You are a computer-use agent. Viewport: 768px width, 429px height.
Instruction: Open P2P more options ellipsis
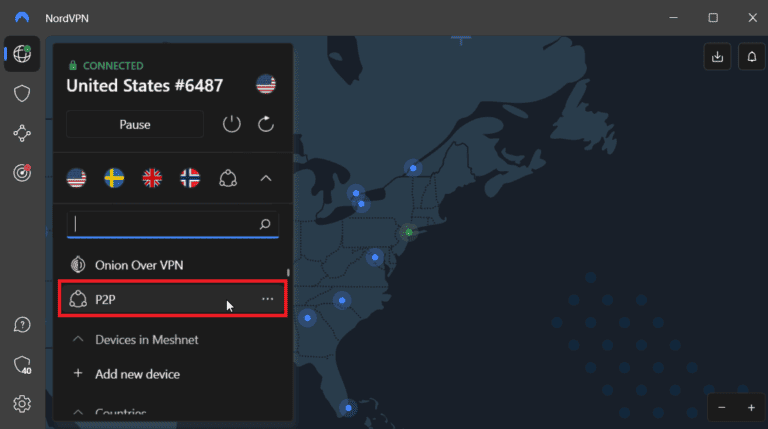click(x=267, y=299)
